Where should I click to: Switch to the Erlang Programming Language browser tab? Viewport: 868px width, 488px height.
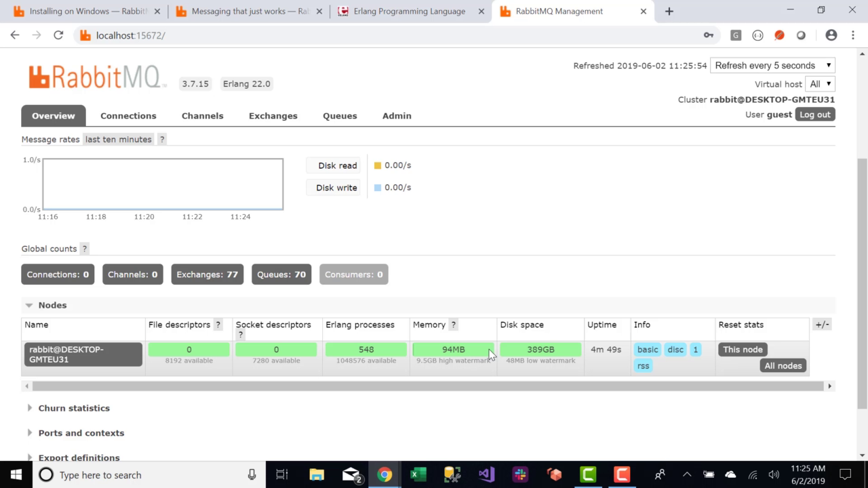[410, 12]
